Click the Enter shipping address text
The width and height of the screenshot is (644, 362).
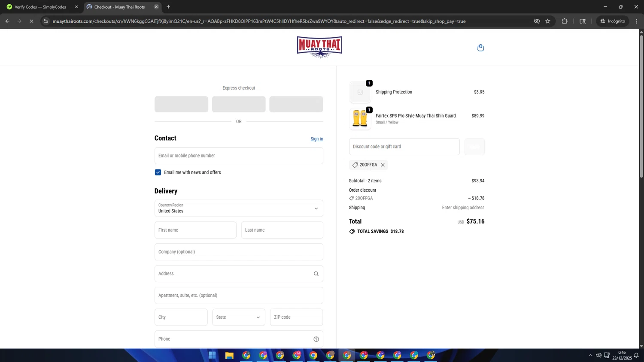point(463,208)
